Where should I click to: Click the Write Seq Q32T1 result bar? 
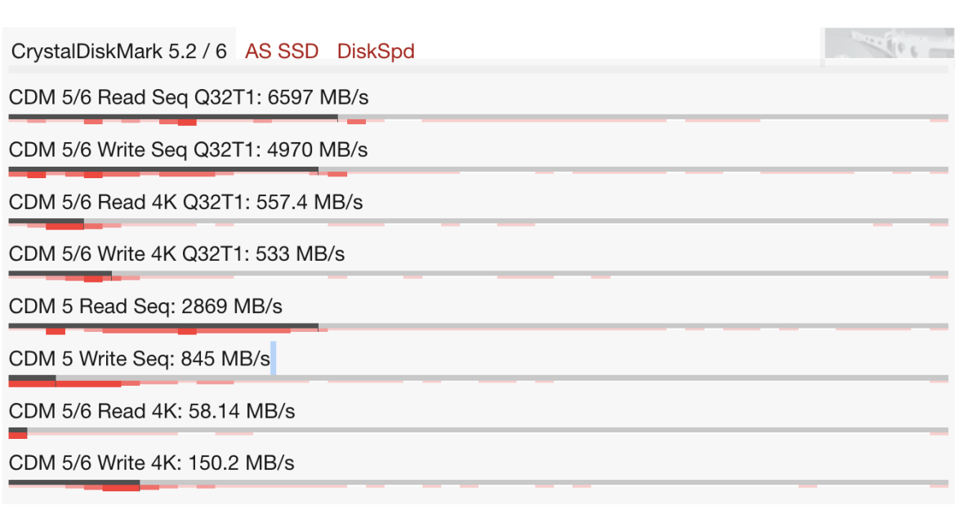[x=163, y=170]
